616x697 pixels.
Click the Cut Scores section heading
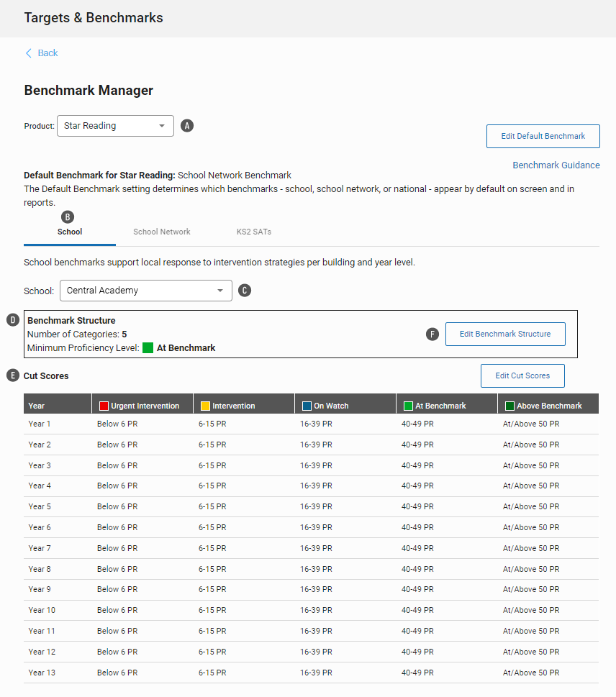46,376
